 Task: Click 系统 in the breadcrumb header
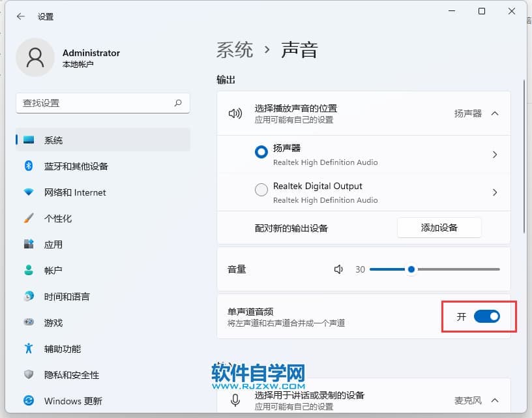[235, 50]
